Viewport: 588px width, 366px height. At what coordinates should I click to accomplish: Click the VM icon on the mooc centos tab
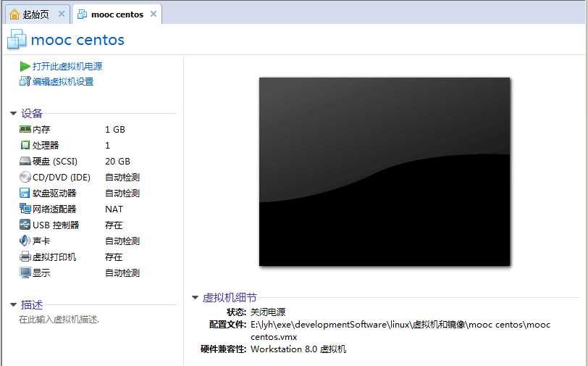pos(82,14)
